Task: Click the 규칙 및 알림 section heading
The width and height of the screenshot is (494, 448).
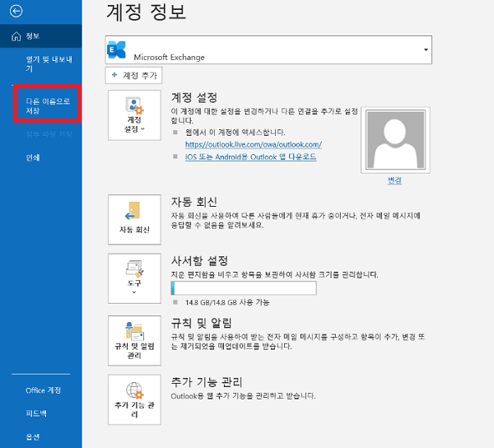Action: pos(202,323)
